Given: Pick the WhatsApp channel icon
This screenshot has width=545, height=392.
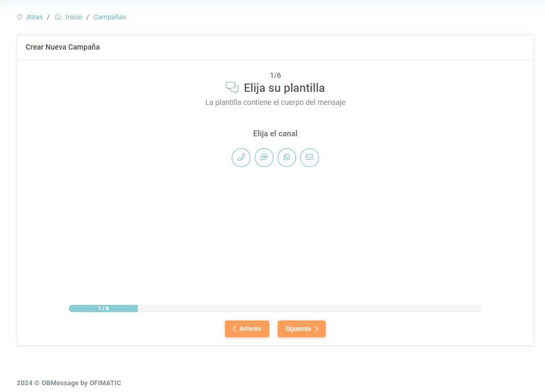Looking at the screenshot, I should [x=287, y=157].
